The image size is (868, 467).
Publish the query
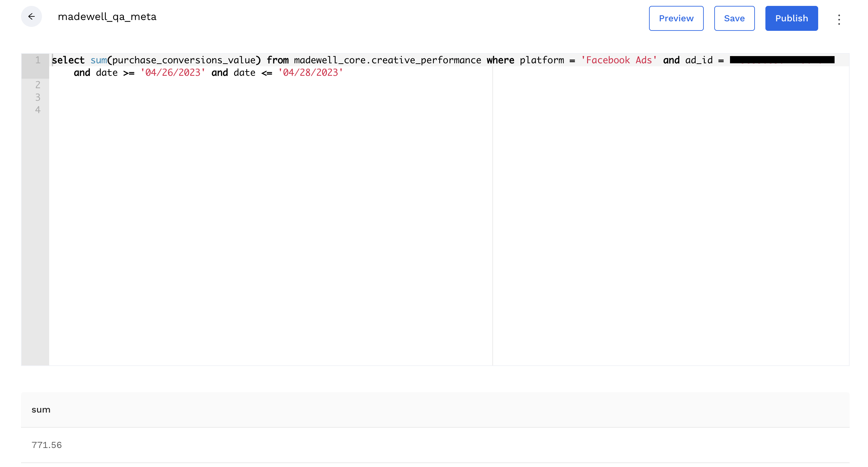coord(791,18)
